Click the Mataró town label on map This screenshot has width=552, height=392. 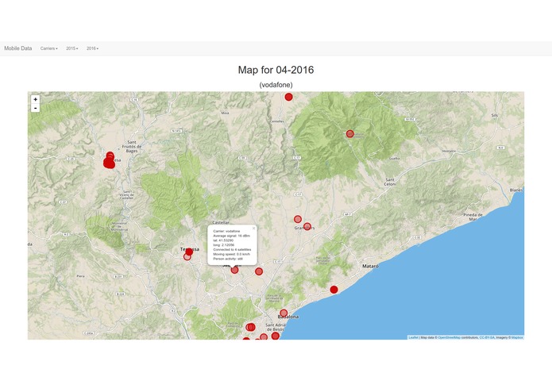click(370, 266)
